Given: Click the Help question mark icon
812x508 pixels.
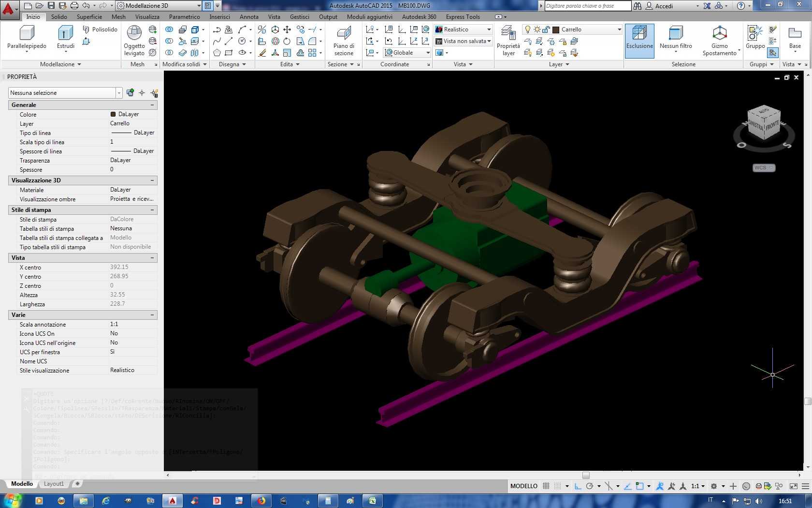Looking at the screenshot, I should coord(741,6).
